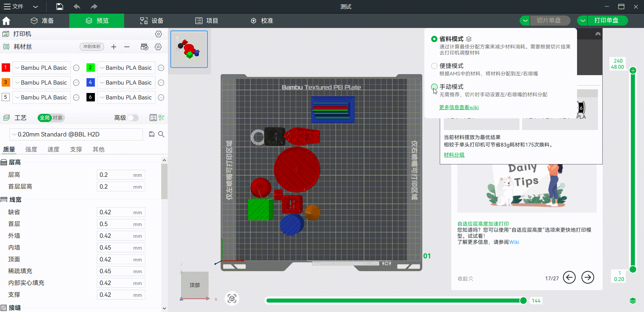Screen dimensions: 644x312
Task: Search process settings magnifier icon
Action: pyautogui.click(x=162, y=134)
